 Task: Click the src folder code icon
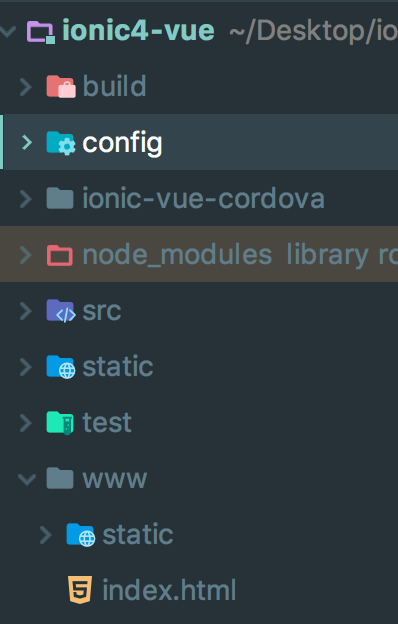[x=60, y=310]
